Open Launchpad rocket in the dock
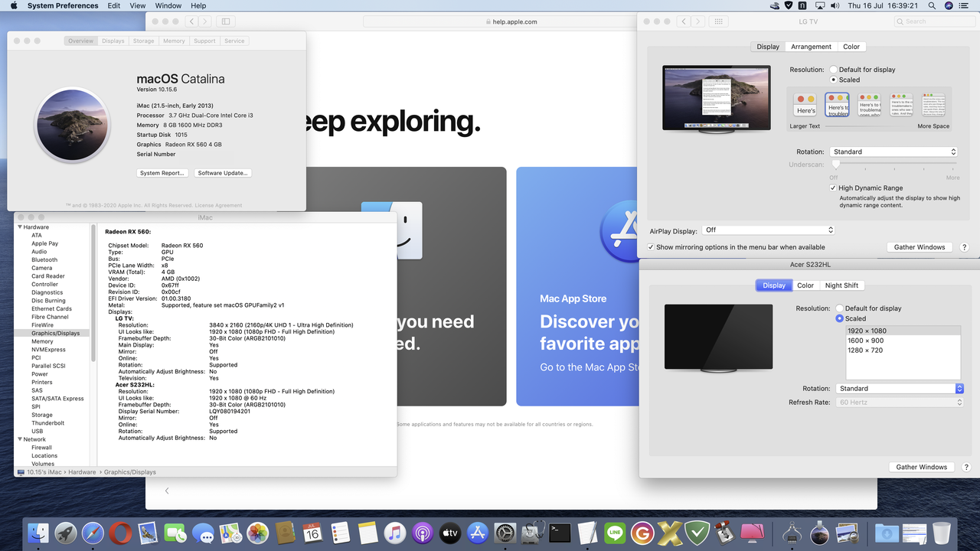The width and height of the screenshot is (980, 551). tap(65, 533)
